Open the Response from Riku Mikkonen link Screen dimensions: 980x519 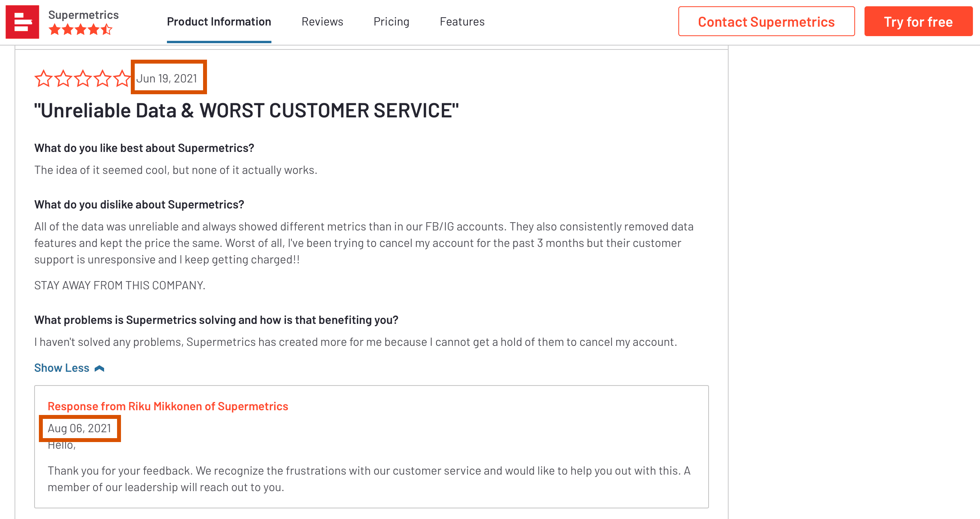(x=168, y=406)
